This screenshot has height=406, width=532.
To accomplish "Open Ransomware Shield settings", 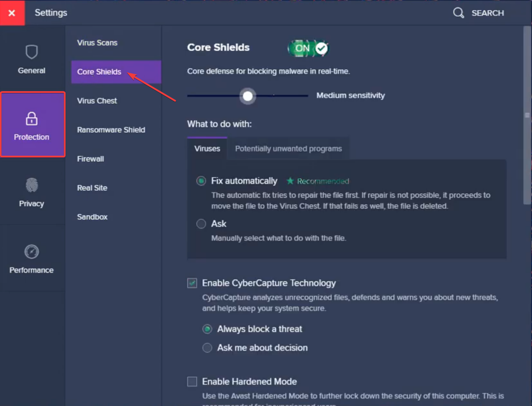I will (116, 130).
